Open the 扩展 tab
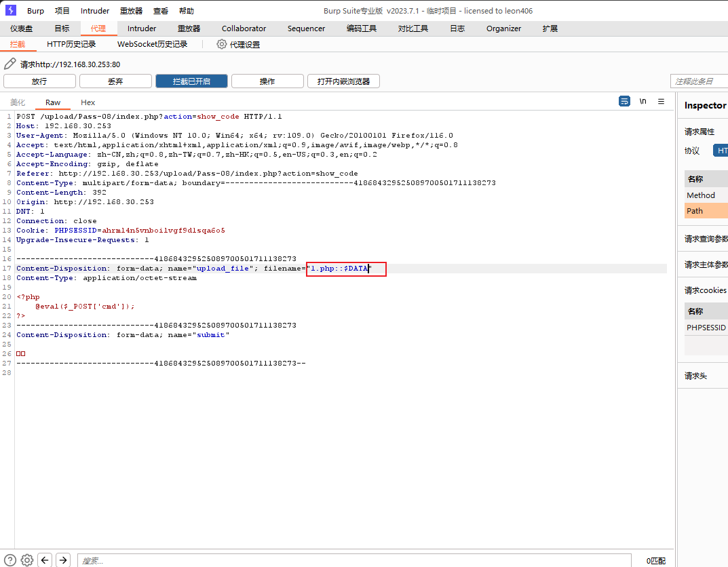The image size is (728, 567). 550,28
